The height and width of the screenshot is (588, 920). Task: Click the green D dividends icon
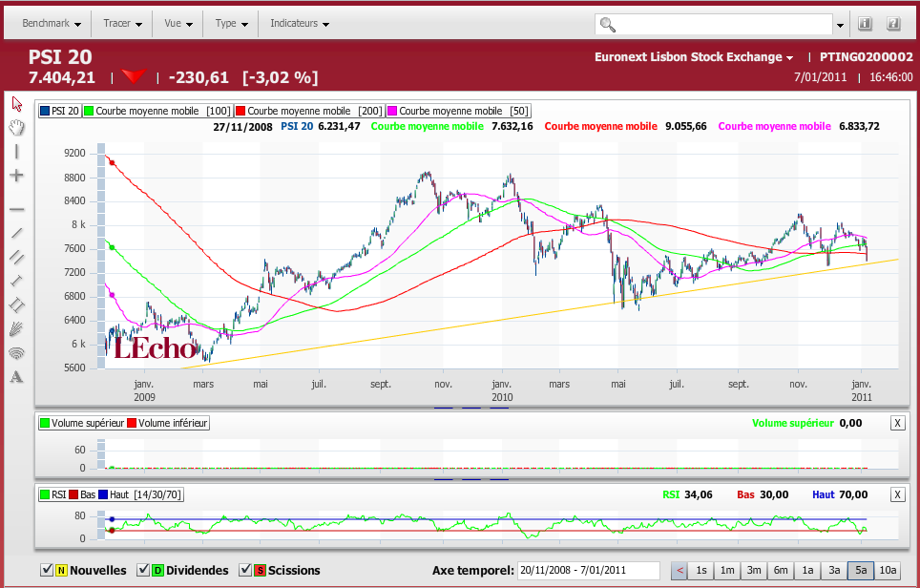[x=157, y=571]
